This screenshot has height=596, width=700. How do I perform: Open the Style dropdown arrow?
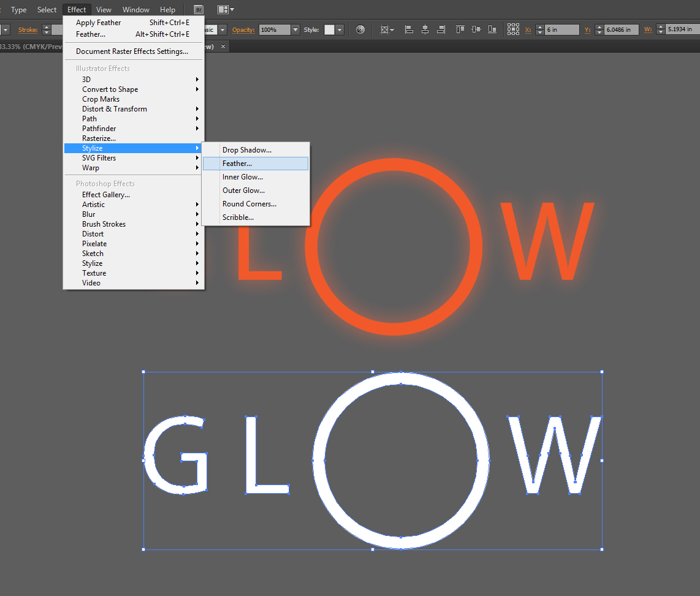(339, 29)
